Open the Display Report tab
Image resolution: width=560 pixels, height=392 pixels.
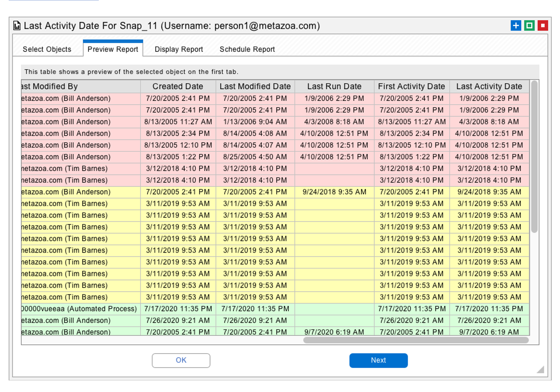(x=179, y=49)
